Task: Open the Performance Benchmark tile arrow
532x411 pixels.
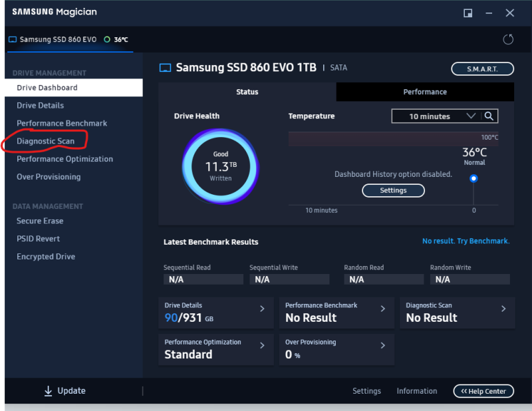Action: coord(382,309)
